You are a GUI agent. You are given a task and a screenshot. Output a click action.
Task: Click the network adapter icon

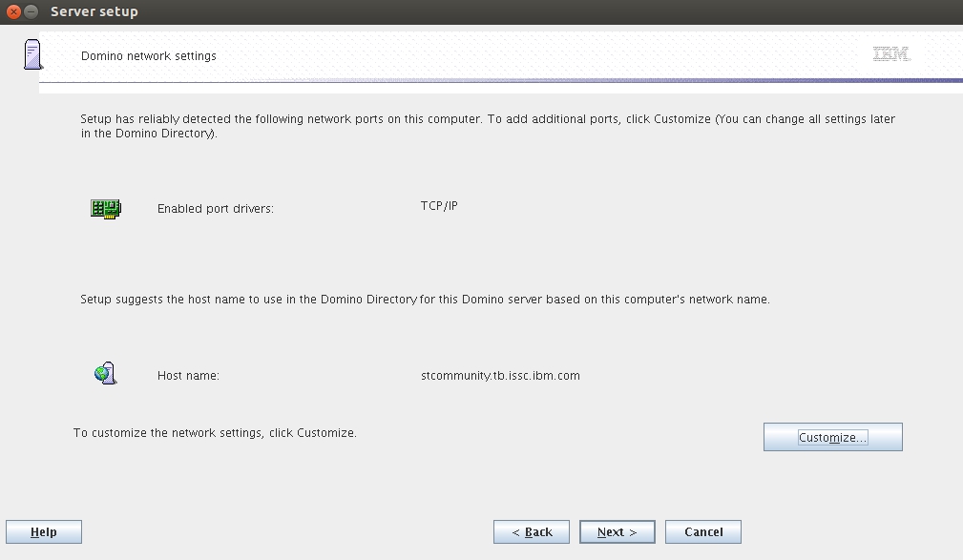click(105, 208)
